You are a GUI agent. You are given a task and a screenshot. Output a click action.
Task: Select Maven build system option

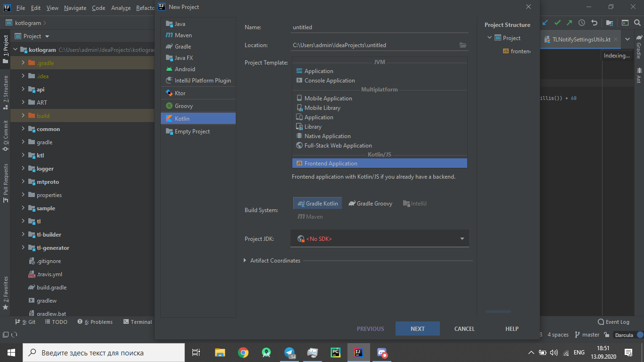pyautogui.click(x=310, y=217)
